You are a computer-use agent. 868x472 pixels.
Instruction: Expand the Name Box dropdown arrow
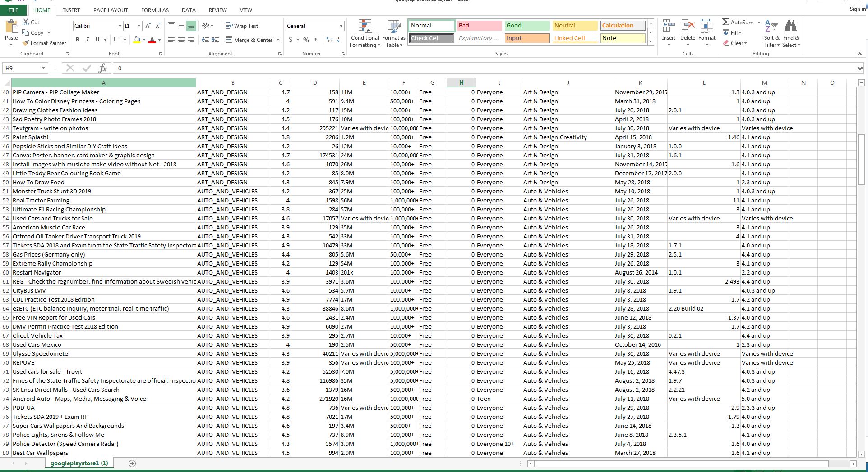tap(43, 68)
